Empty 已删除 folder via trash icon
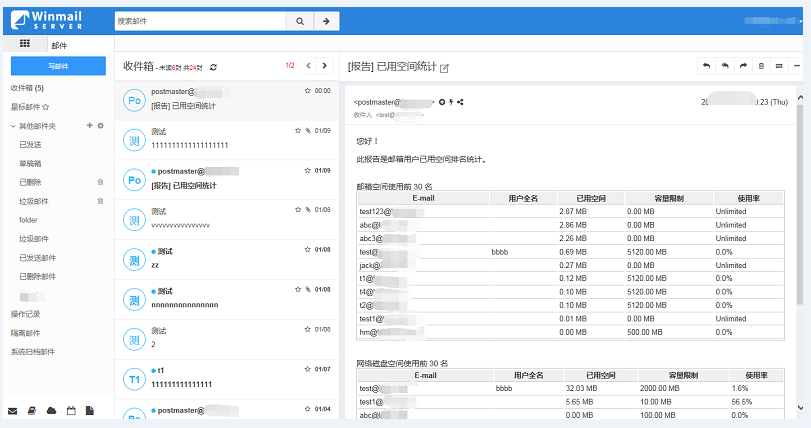 [100, 182]
